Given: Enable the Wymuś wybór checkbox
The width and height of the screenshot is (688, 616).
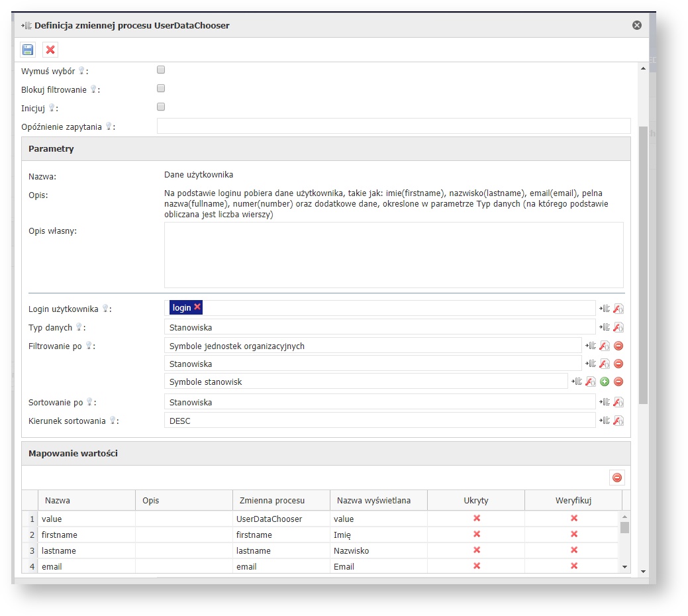Looking at the screenshot, I should point(161,70).
